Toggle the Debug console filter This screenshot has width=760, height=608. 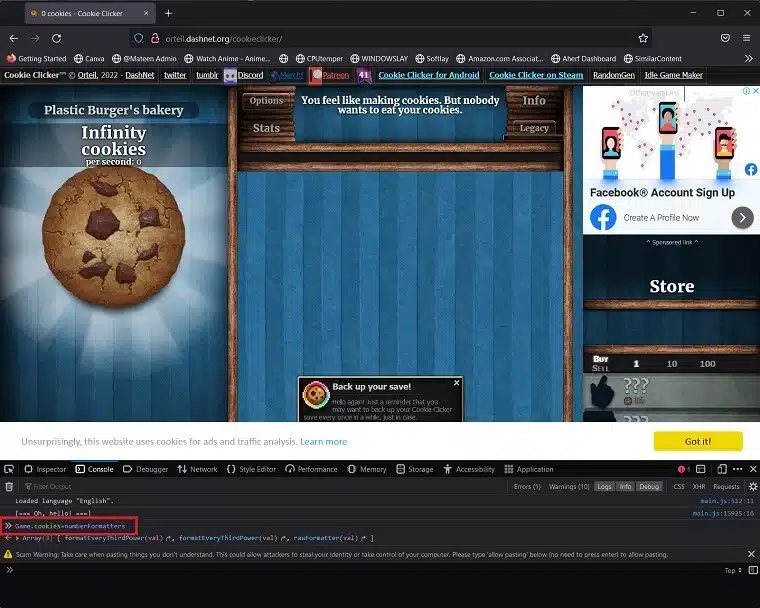click(x=649, y=486)
